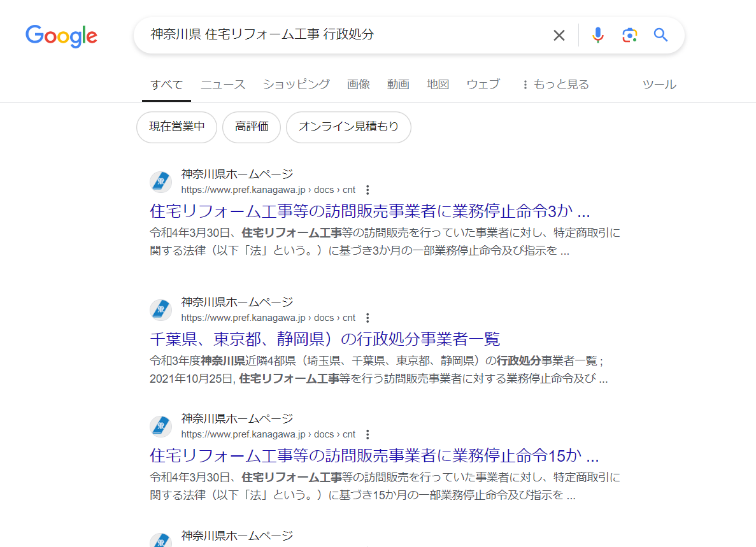Screen dimensions: 756x547
Task: Click favicon of the 15か月 result
Action: tap(160, 427)
